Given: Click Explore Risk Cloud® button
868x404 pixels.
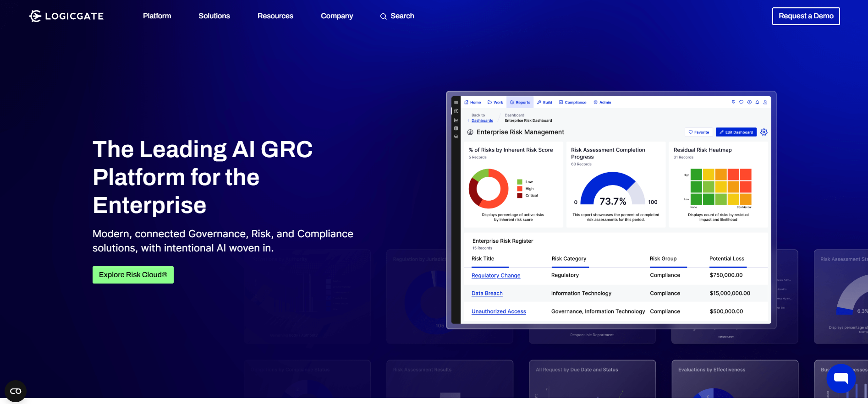Looking at the screenshot, I should coord(133,275).
